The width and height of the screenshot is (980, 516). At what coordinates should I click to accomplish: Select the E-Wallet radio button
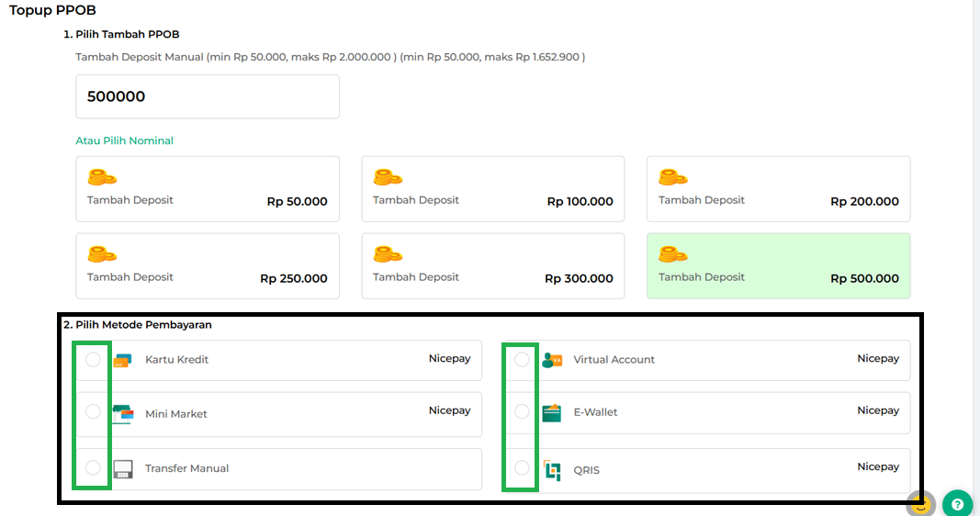[x=522, y=411]
